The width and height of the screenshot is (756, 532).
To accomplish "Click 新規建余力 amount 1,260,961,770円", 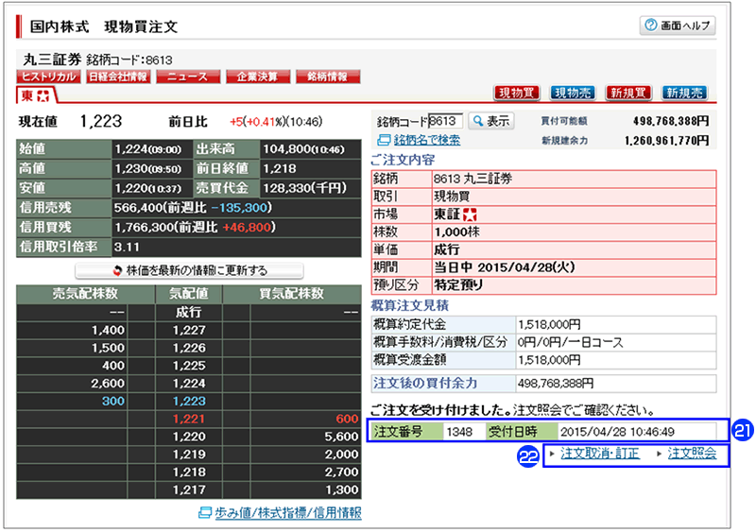I will click(x=667, y=141).
